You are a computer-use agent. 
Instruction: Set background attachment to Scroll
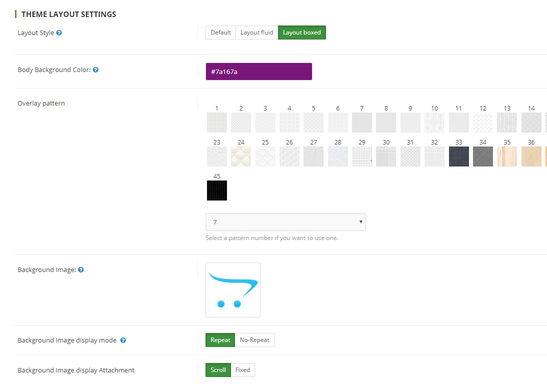tap(218, 370)
